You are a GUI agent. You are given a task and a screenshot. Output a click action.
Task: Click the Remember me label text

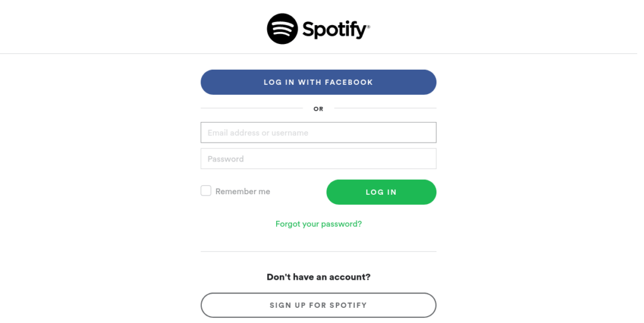(243, 191)
